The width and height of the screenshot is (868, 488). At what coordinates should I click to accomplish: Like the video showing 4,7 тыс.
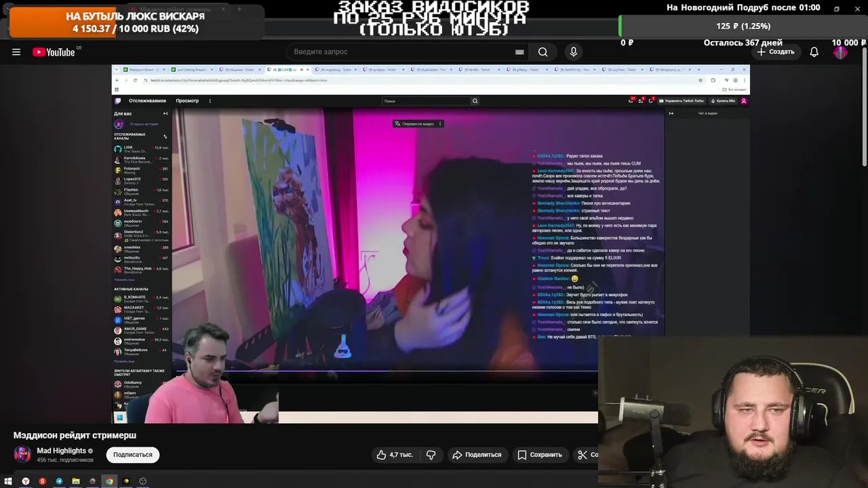click(395, 455)
